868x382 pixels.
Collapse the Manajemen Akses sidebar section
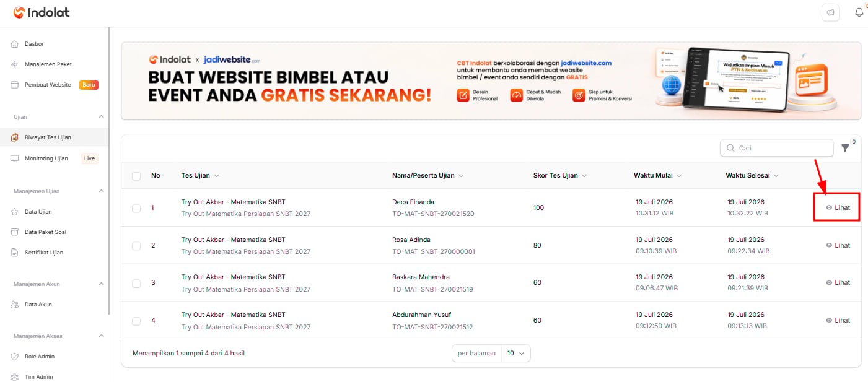pyautogui.click(x=102, y=336)
